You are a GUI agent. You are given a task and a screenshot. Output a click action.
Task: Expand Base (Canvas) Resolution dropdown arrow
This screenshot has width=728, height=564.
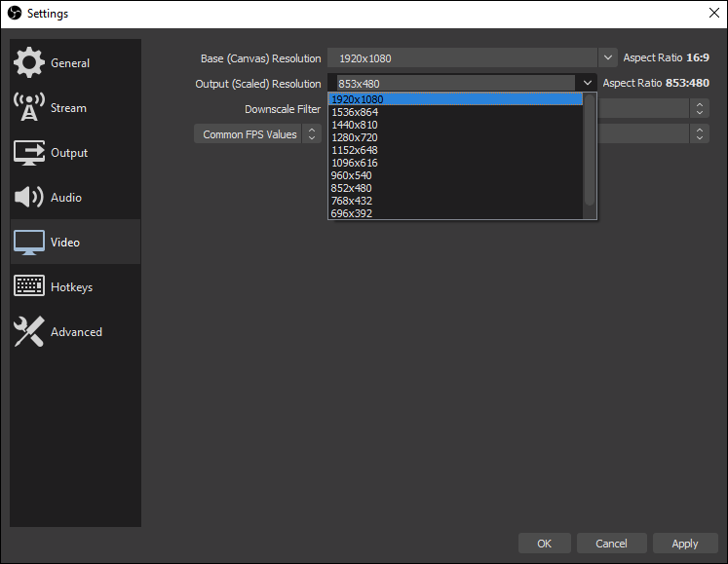(x=608, y=58)
